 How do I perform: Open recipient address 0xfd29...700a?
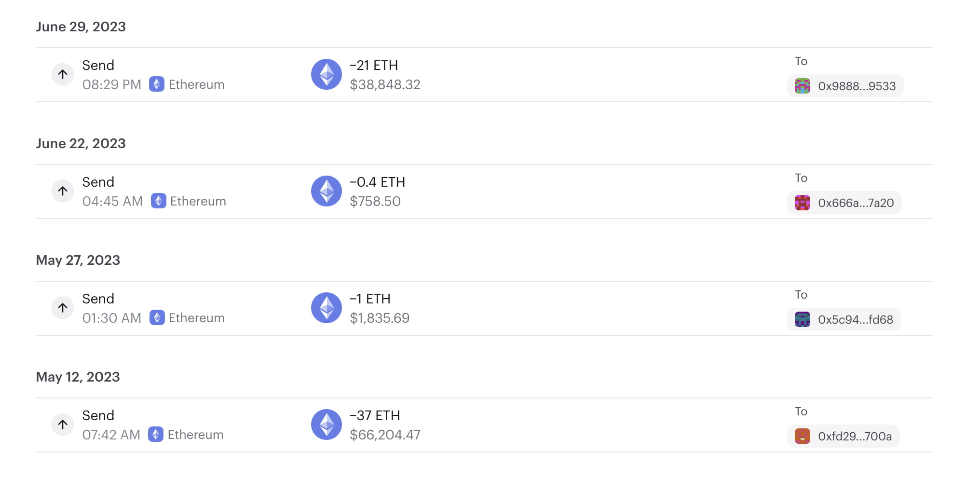tap(855, 437)
